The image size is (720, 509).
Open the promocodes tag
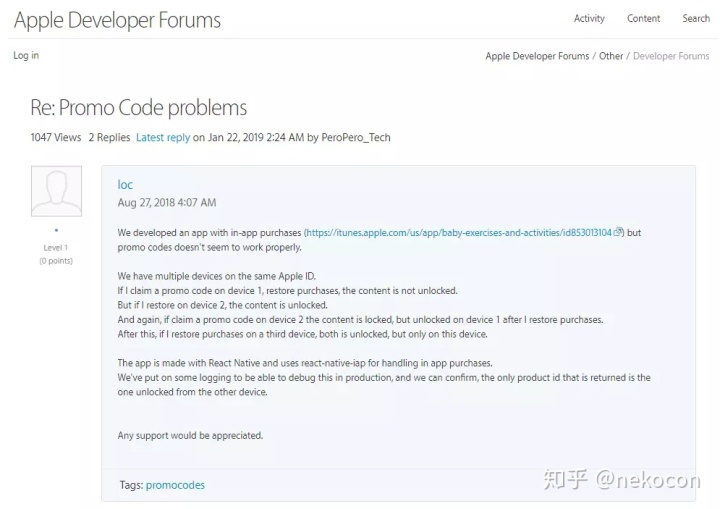coord(175,485)
